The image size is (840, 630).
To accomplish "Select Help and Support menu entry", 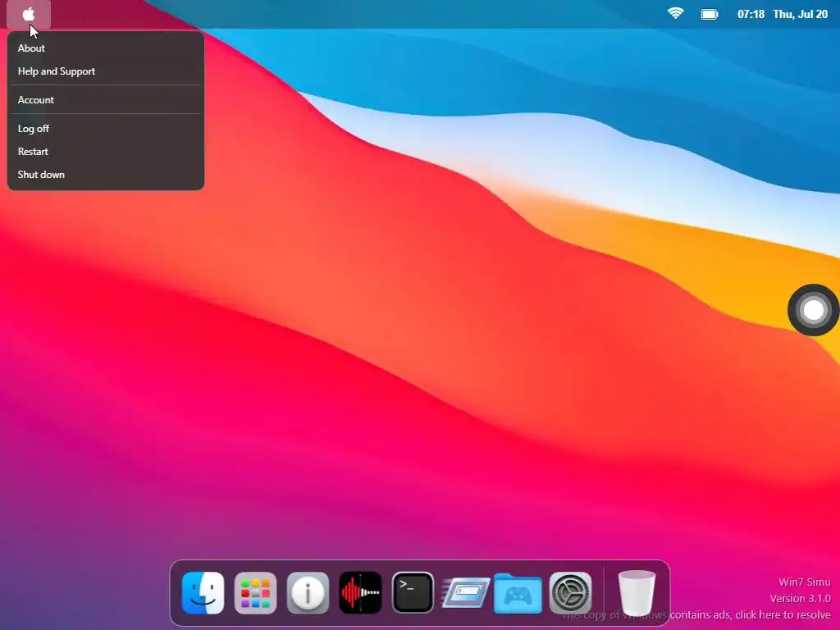I will click(106, 71).
